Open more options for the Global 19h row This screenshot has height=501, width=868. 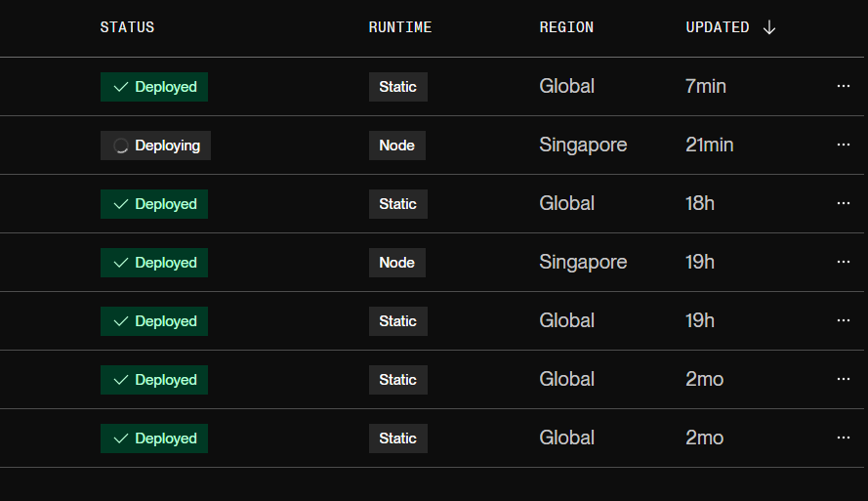tap(843, 320)
